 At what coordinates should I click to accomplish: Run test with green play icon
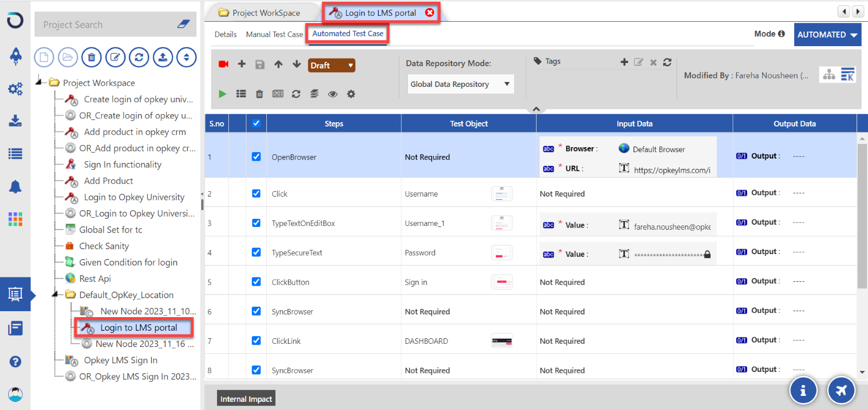(222, 94)
